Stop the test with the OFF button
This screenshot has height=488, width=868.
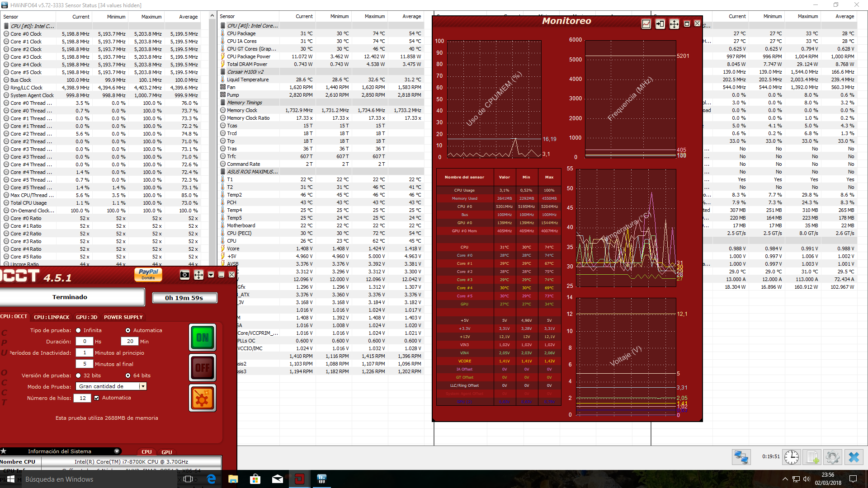click(x=203, y=368)
